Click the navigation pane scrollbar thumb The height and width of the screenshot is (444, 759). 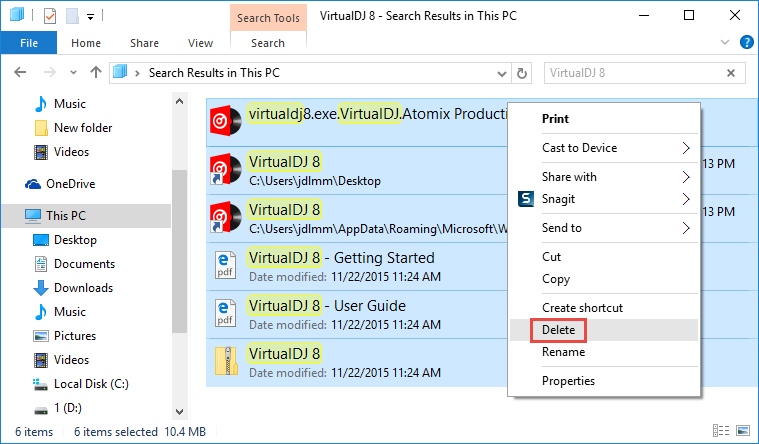pyautogui.click(x=180, y=251)
